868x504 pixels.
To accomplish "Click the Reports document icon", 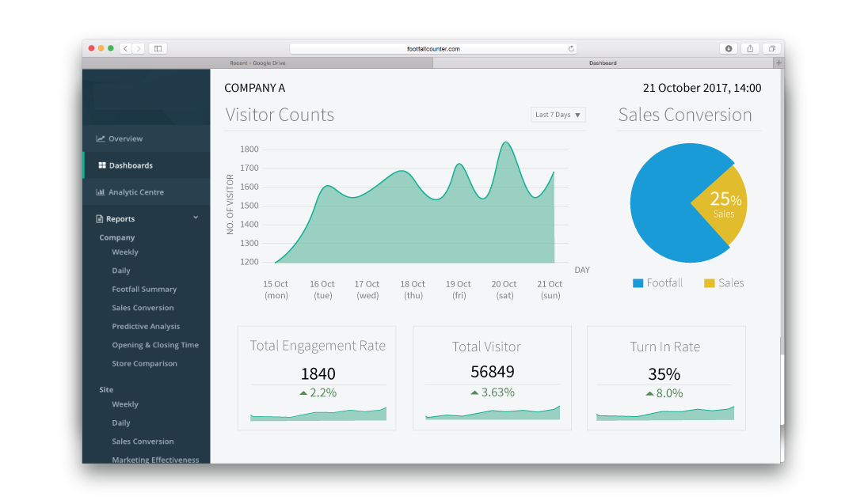I will click(x=100, y=219).
